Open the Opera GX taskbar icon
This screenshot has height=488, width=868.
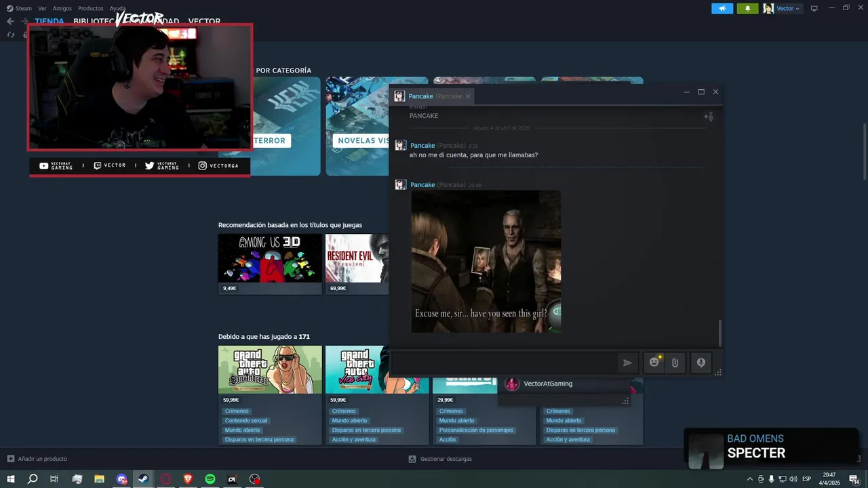[166, 479]
